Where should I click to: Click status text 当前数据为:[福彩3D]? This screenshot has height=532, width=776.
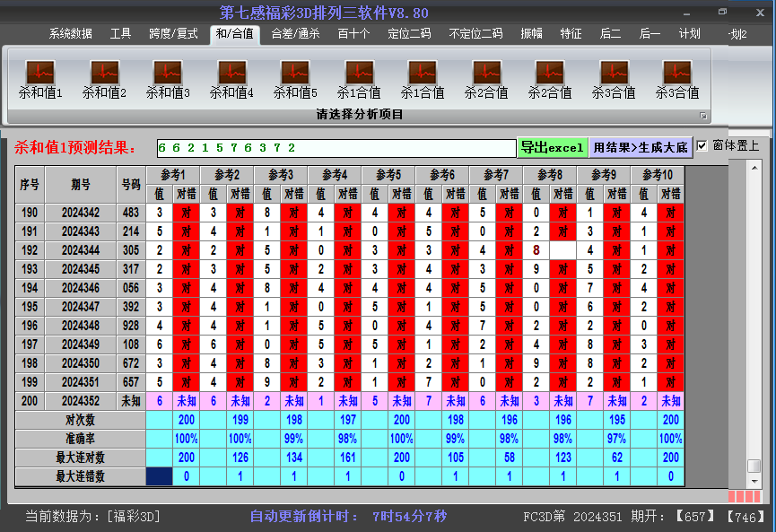pos(93,517)
